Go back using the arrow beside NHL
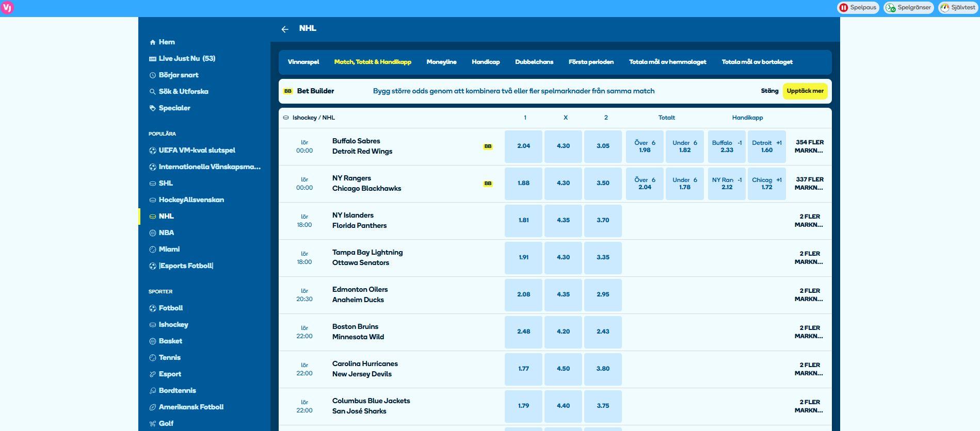 [x=285, y=29]
